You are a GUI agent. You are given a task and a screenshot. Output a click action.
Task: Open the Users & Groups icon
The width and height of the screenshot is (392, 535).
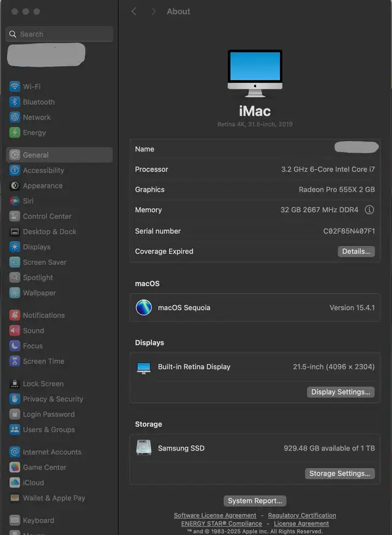(15, 429)
